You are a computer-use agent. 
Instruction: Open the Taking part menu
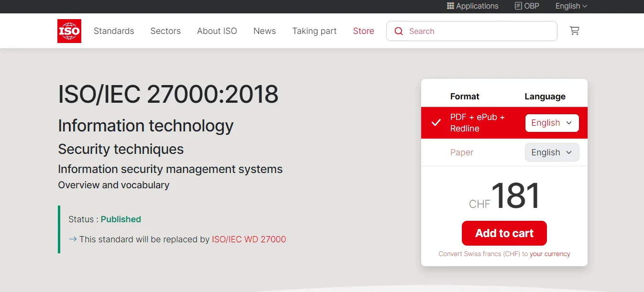[315, 31]
